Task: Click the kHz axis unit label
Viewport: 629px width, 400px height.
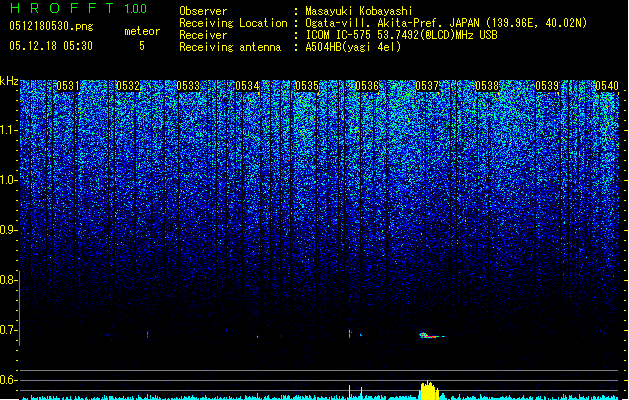Action: [9, 81]
